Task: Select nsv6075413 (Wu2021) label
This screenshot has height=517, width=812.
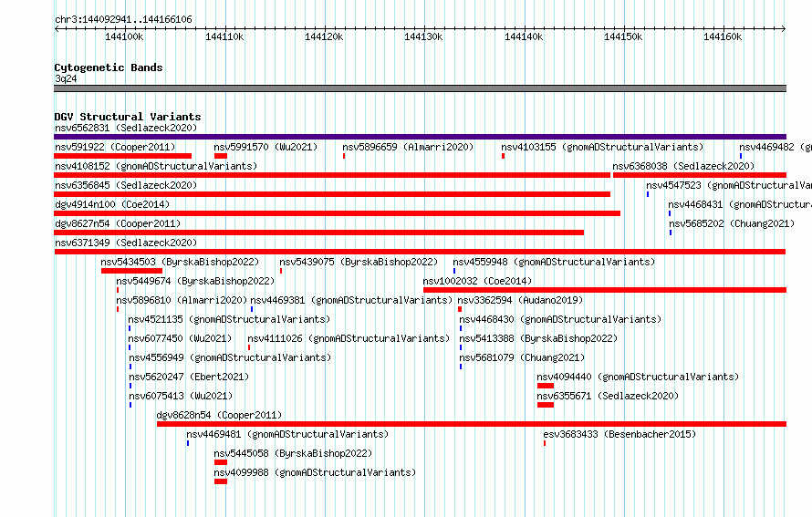Action: tap(181, 396)
